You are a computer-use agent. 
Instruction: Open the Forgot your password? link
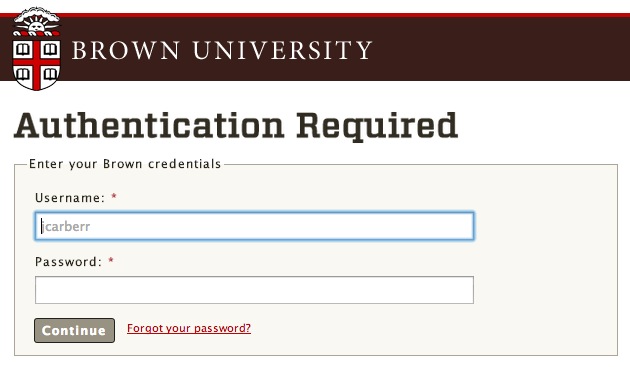(189, 328)
